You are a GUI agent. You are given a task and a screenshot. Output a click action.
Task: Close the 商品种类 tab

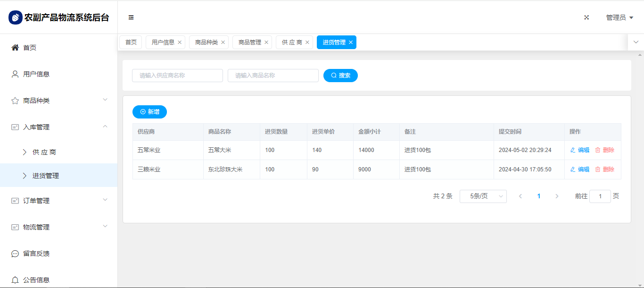[223, 42]
